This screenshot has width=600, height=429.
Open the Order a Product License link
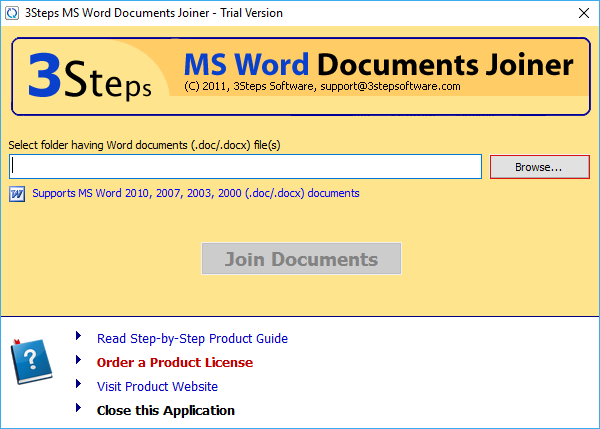pyautogui.click(x=175, y=362)
